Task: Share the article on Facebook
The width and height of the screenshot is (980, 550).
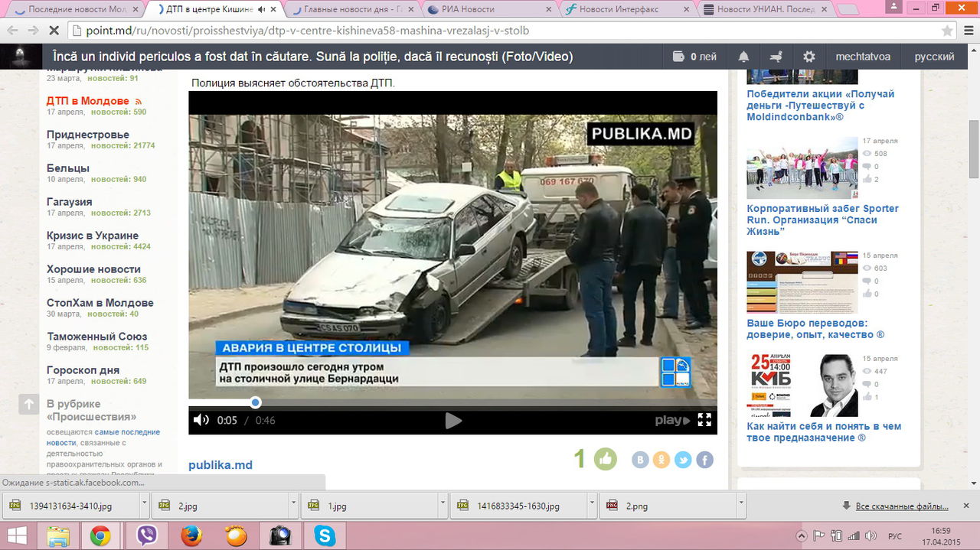Action: tap(704, 460)
